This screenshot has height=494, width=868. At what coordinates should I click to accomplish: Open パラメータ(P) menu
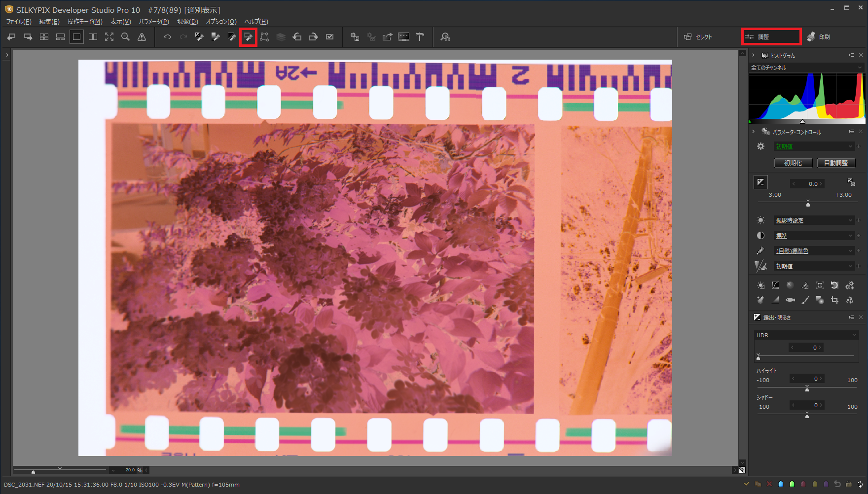point(154,22)
